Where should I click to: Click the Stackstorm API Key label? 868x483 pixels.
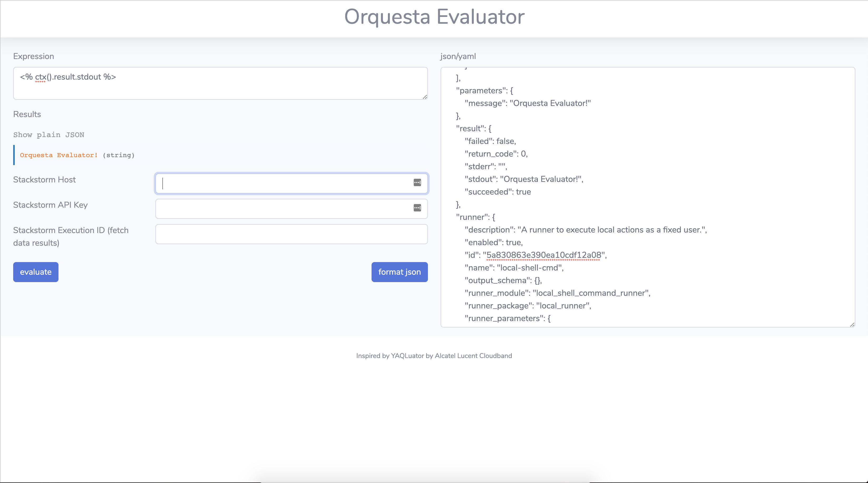50,205
